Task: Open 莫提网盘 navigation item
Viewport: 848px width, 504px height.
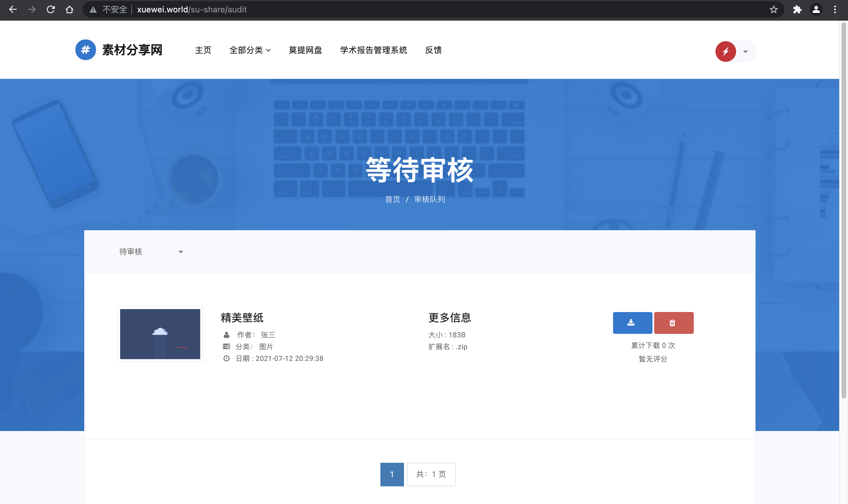Action: click(x=305, y=50)
